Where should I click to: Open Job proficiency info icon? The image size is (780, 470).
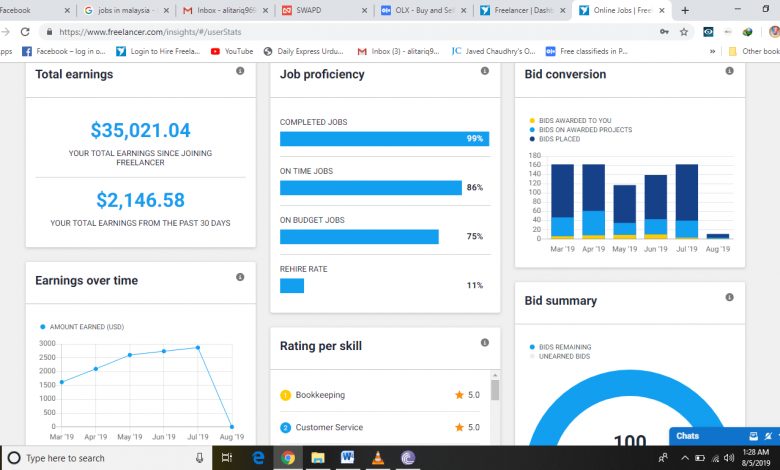click(x=485, y=71)
